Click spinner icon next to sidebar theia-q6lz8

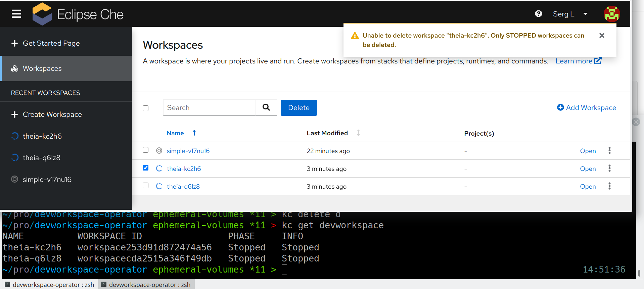pos(15,157)
